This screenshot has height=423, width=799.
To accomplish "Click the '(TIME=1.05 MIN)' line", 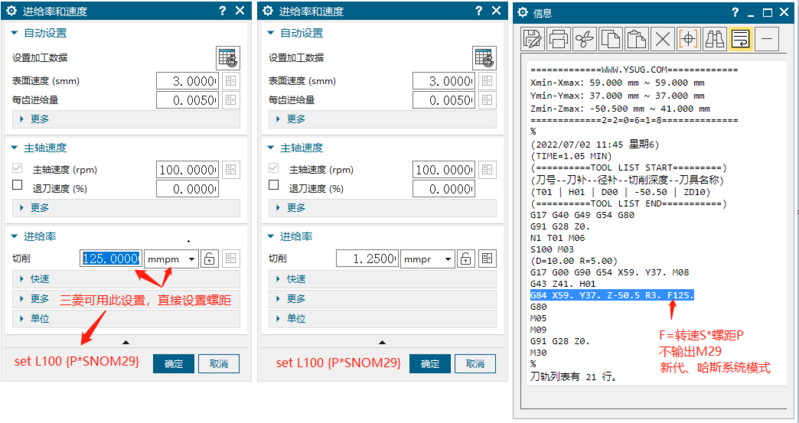I will [571, 156].
